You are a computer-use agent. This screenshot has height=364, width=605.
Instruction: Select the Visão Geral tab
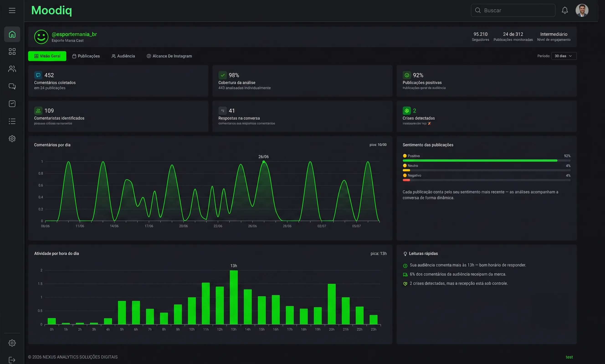tap(47, 56)
